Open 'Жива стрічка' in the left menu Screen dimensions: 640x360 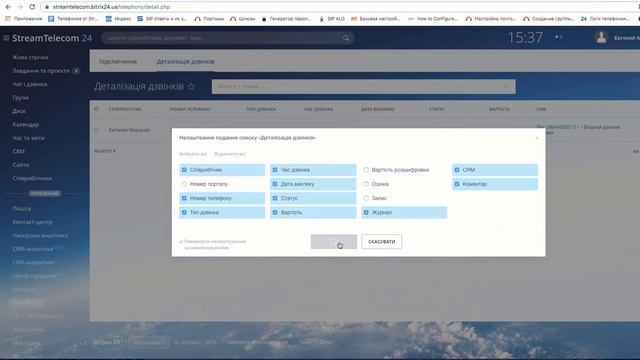pyautogui.click(x=30, y=57)
